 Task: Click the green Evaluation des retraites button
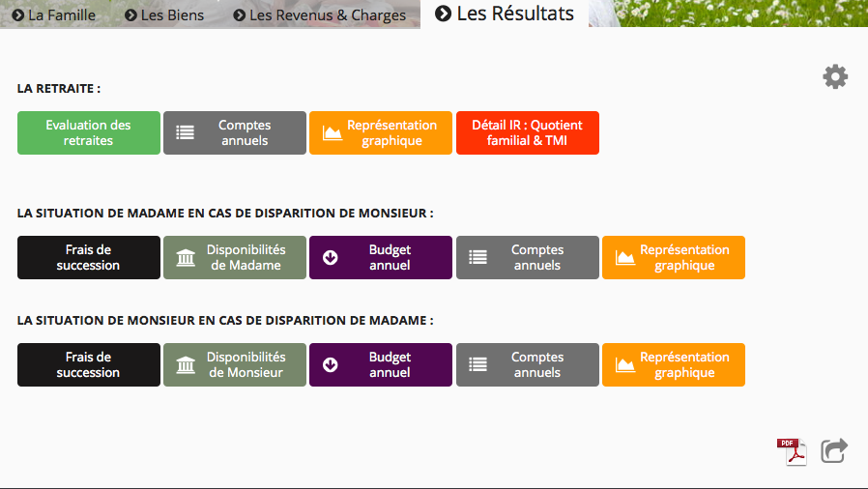89,133
